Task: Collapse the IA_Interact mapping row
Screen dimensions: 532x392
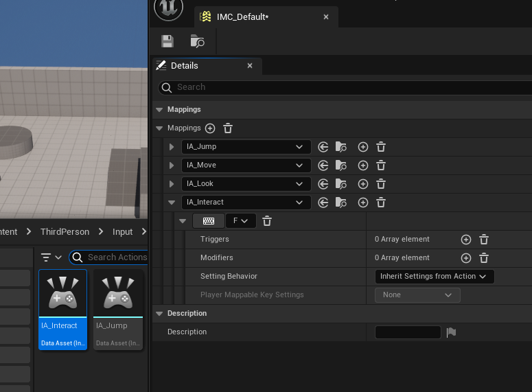Action: [172, 203]
